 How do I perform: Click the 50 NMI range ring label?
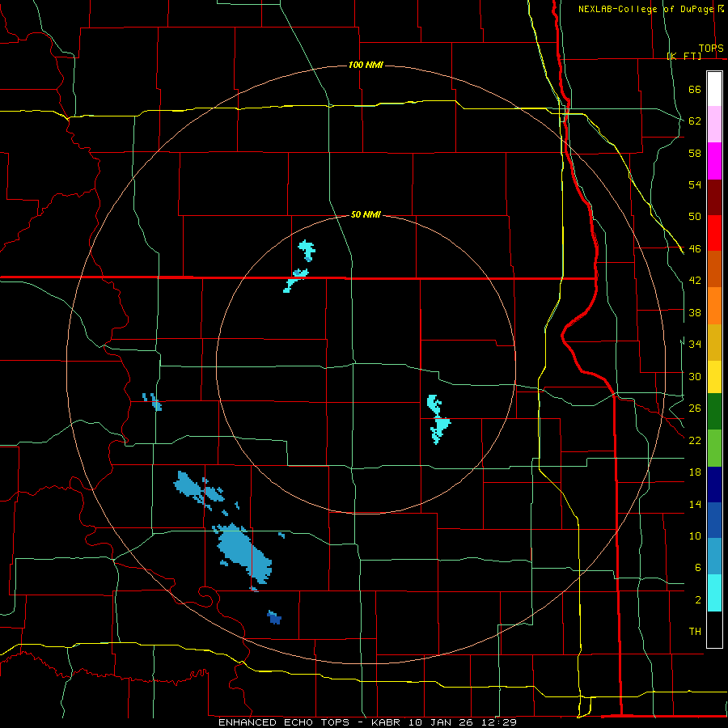(366, 214)
